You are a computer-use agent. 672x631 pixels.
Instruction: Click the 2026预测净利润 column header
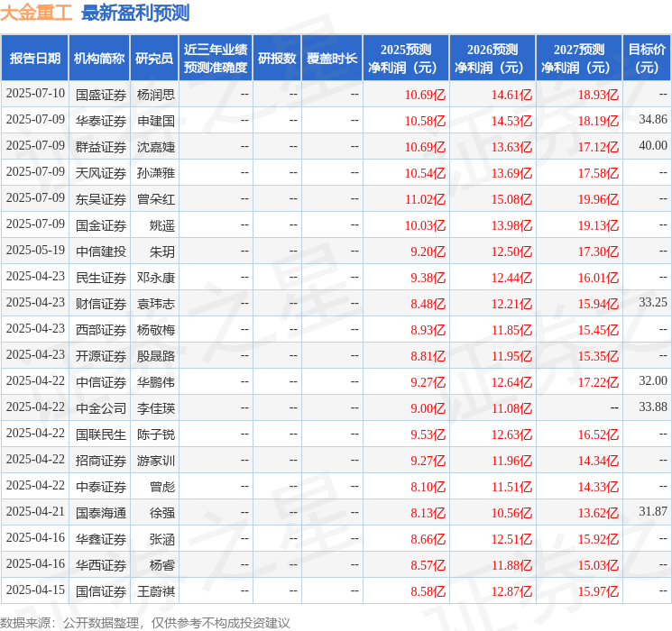point(492,58)
